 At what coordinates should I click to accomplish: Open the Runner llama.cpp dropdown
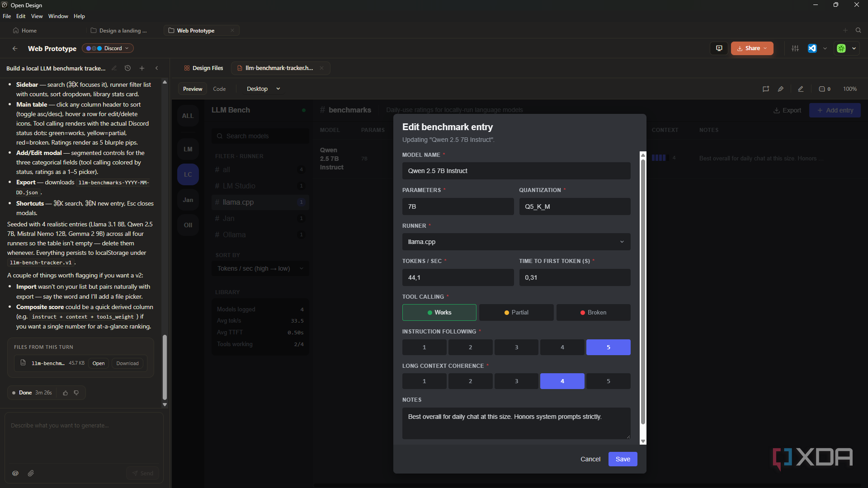(516, 242)
